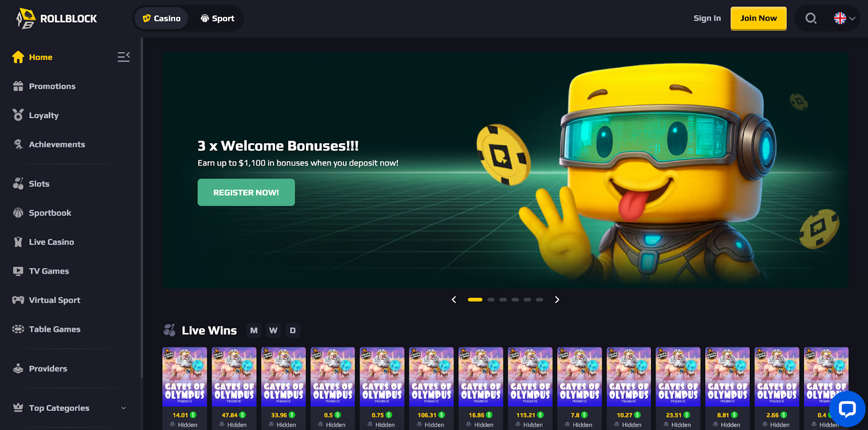Click the 8.81 win amount

[x=723, y=415]
